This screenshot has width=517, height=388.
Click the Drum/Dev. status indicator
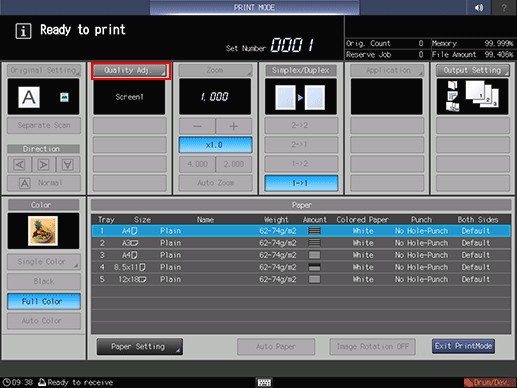coord(490,382)
